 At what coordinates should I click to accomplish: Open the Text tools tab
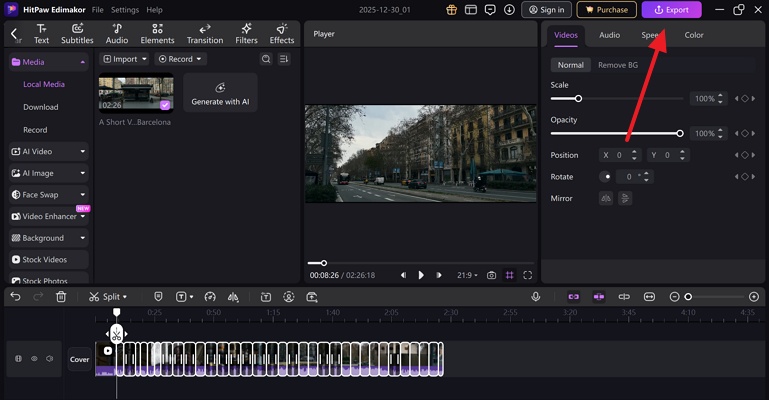[x=41, y=34]
